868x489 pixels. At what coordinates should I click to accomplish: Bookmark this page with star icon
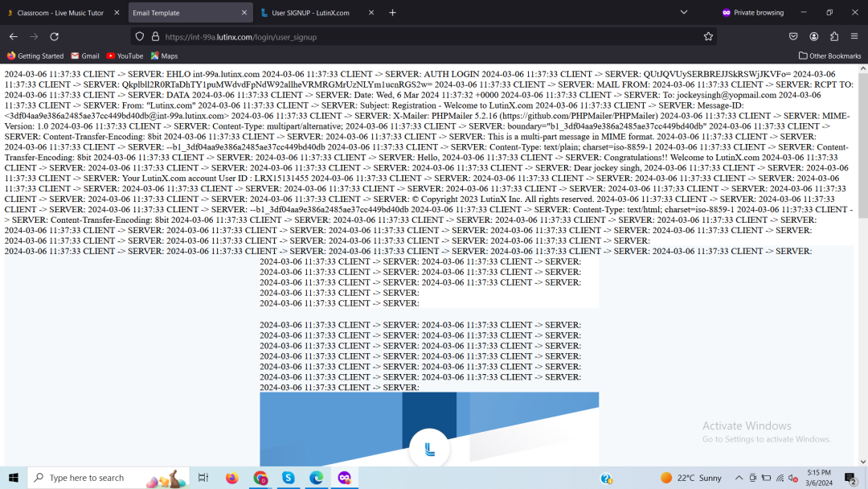click(x=708, y=36)
